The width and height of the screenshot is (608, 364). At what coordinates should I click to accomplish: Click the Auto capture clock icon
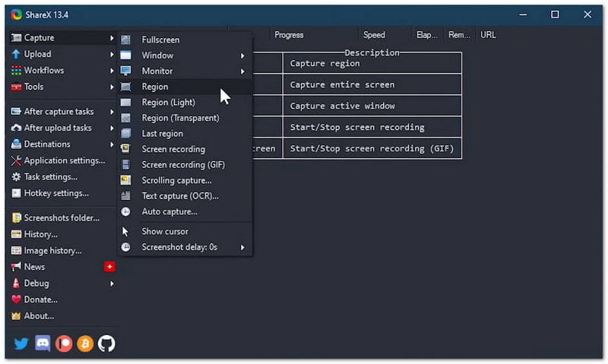pyautogui.click(x=125, y=211)
